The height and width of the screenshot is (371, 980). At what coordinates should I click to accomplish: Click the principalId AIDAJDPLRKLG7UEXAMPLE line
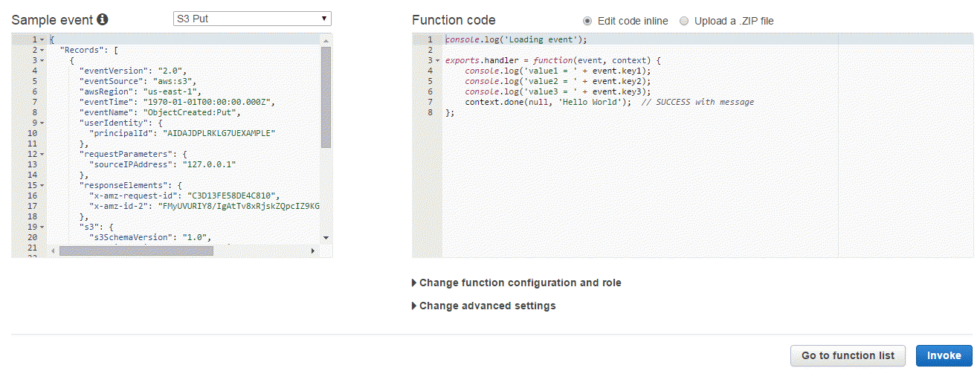point(182,133)
